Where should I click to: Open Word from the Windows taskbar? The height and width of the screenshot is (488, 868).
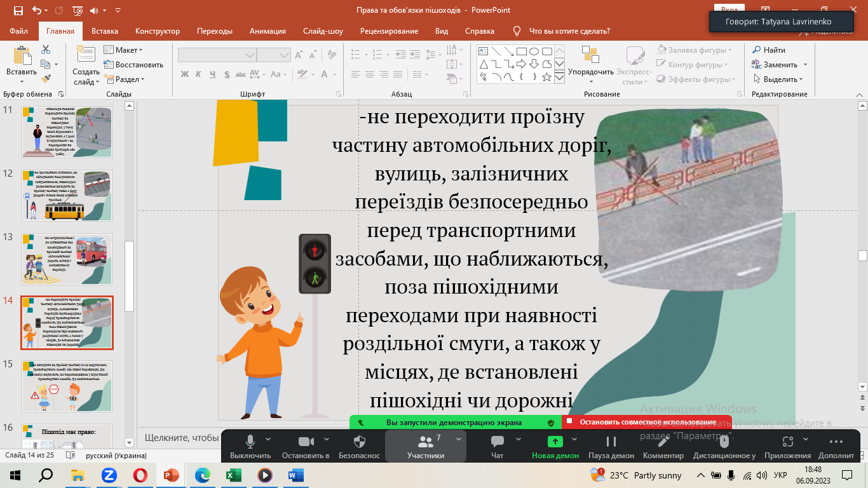point(296,475)
